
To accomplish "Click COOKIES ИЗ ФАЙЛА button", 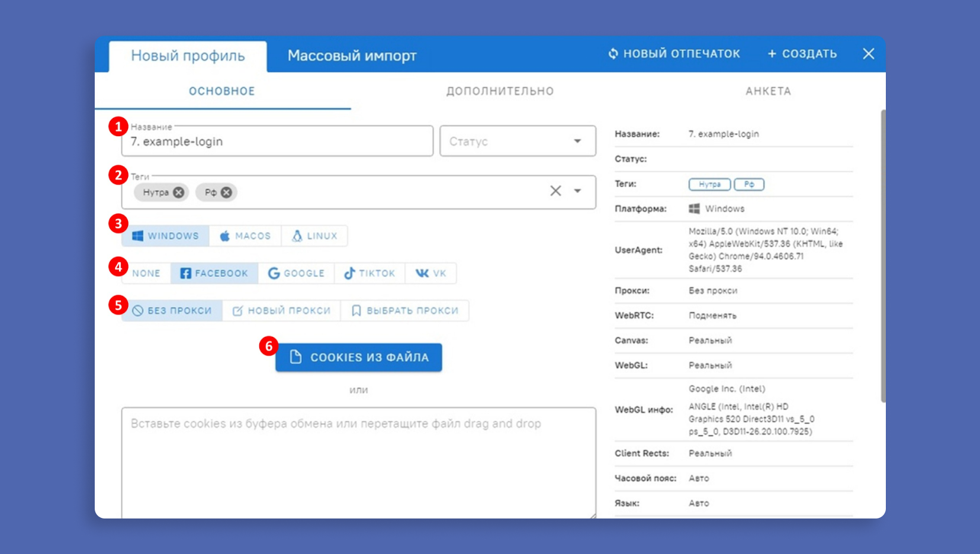I will pyautogui.click(x=359, y=357).
